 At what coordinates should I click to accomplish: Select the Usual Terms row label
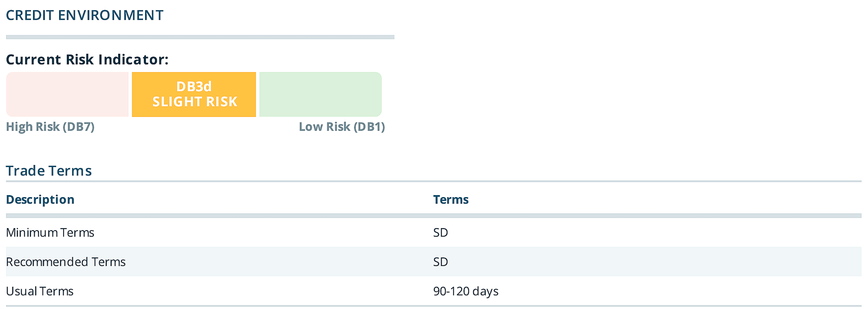coord(39,291)
